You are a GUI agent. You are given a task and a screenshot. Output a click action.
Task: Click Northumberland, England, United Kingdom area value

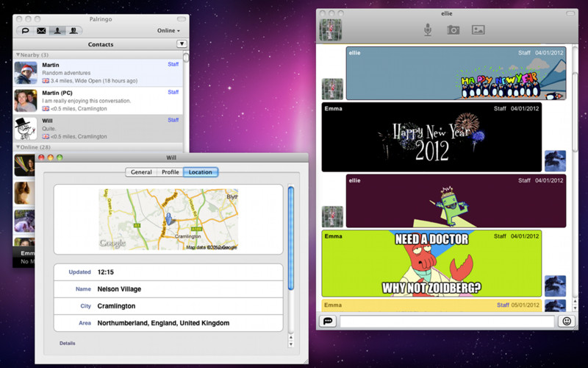(x=163, y=323)
